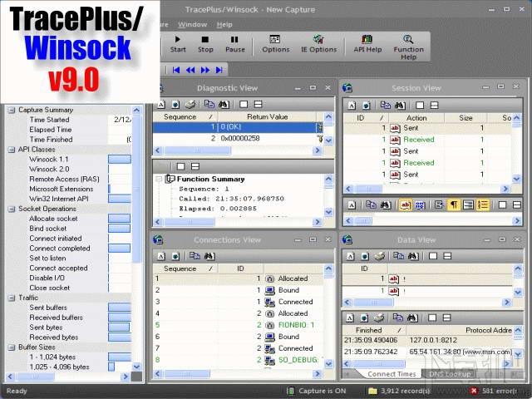Collapse the API Classes group

[12, 150]
